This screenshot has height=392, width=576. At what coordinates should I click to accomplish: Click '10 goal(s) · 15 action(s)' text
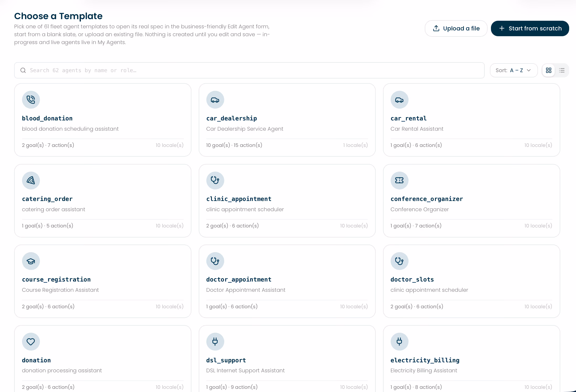[234, 145]
